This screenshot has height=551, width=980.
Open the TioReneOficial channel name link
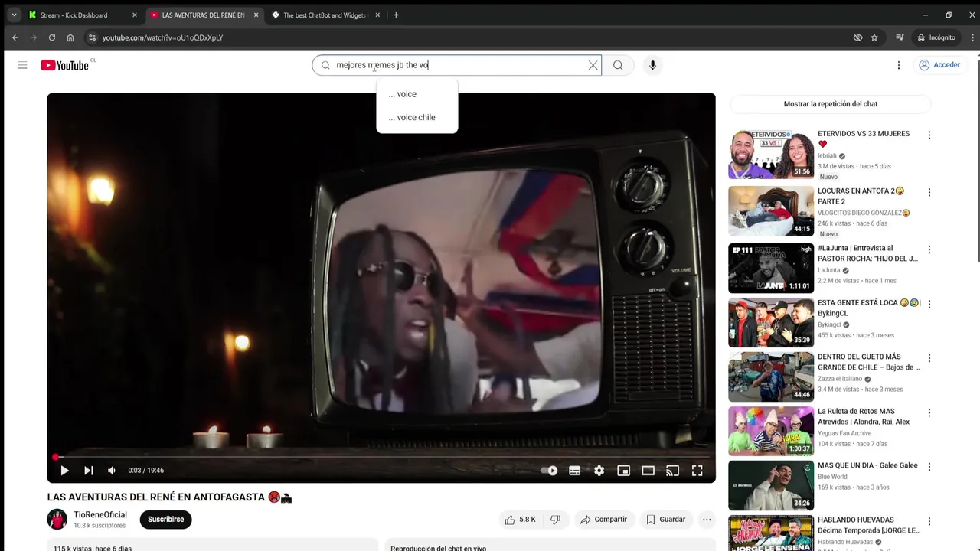100,515
